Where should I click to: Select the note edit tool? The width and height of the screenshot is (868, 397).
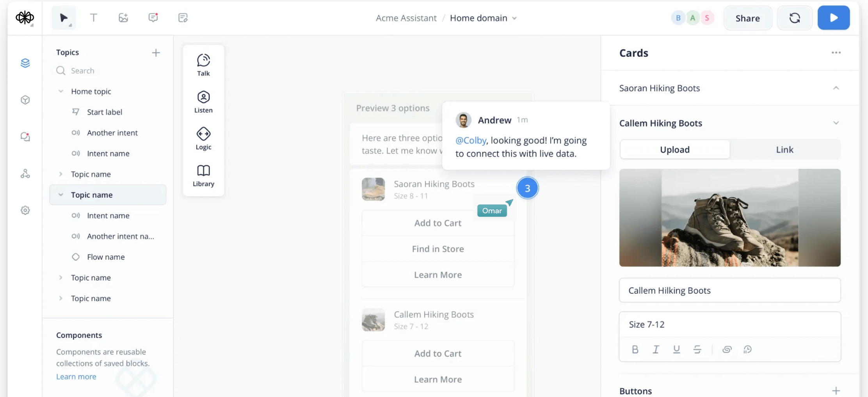[x=183, y=18]
